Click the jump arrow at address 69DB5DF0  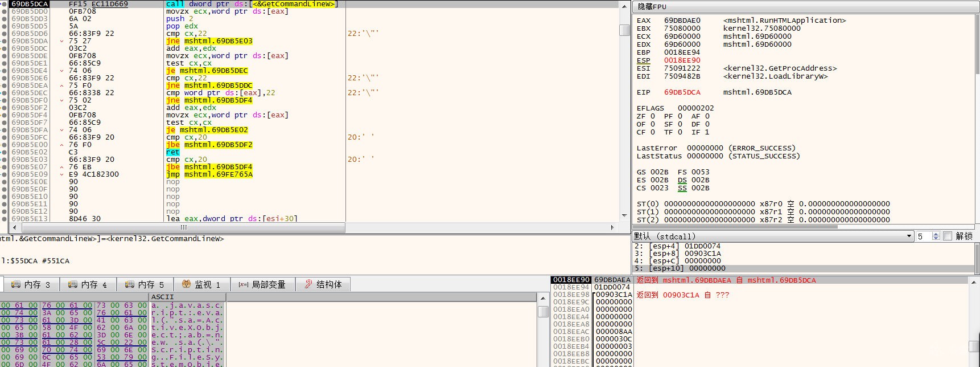[61, 100]
